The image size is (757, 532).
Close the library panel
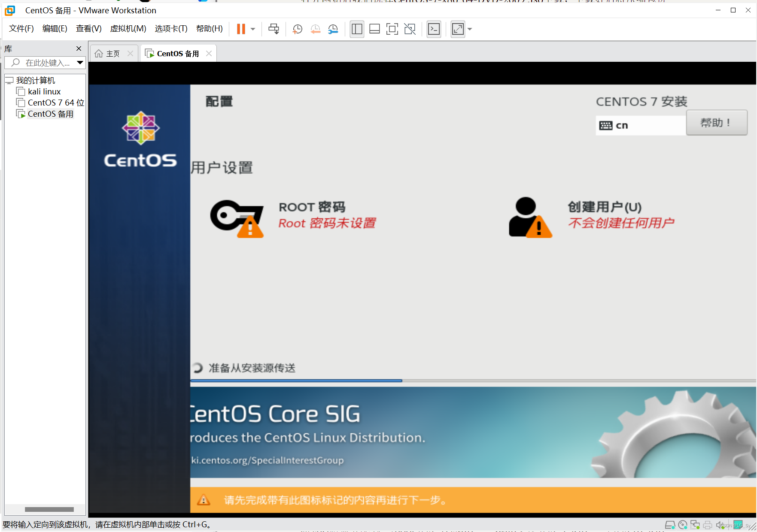[x=79, y=48]
